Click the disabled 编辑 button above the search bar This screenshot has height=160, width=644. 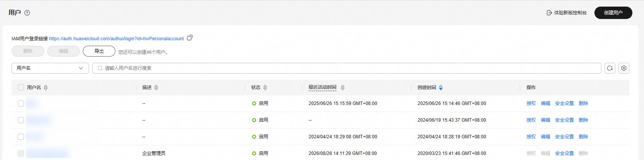point(63,51)
